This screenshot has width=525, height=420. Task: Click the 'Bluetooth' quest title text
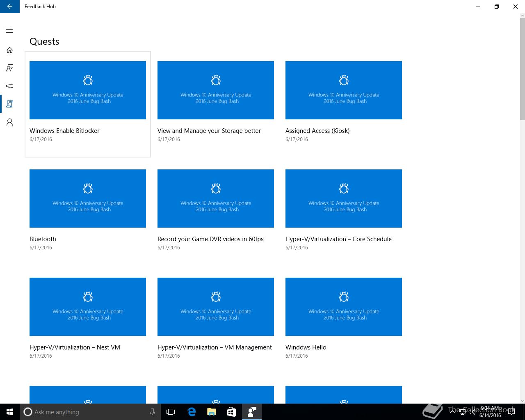tap(43, 239)
